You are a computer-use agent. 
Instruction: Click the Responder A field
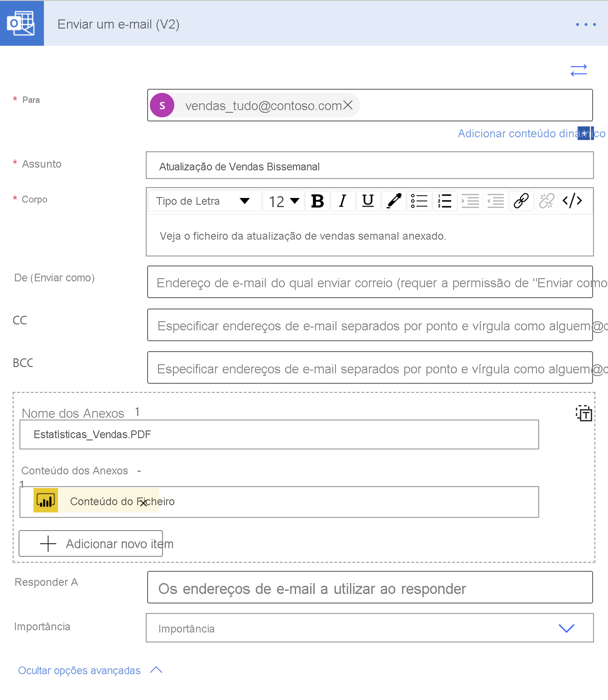(x=370, y=587)
